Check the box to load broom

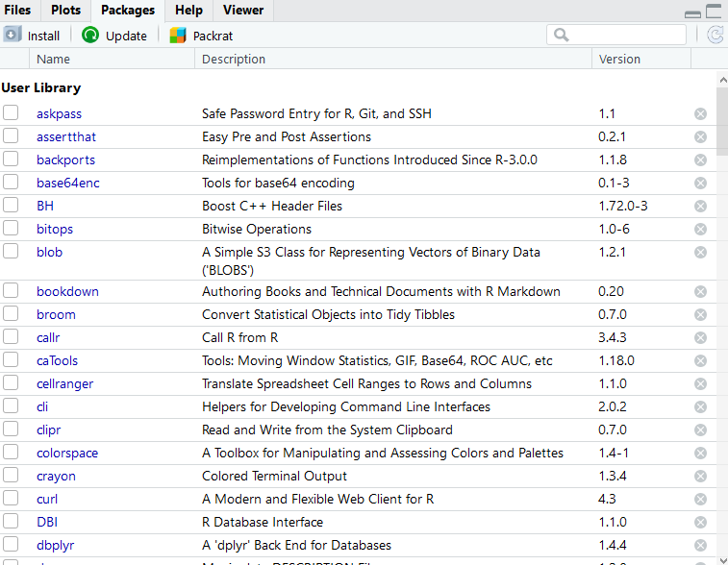(x=11, y=314)
